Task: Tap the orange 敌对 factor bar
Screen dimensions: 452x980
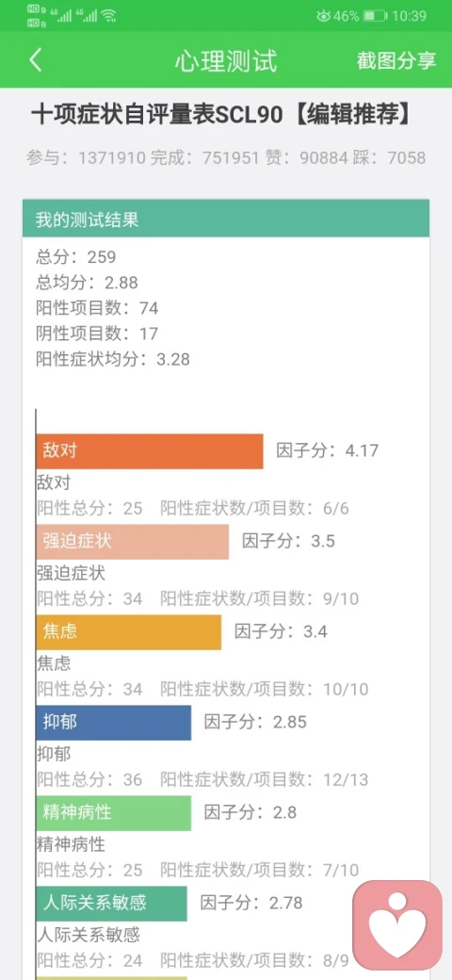Action: coord(150,450)
